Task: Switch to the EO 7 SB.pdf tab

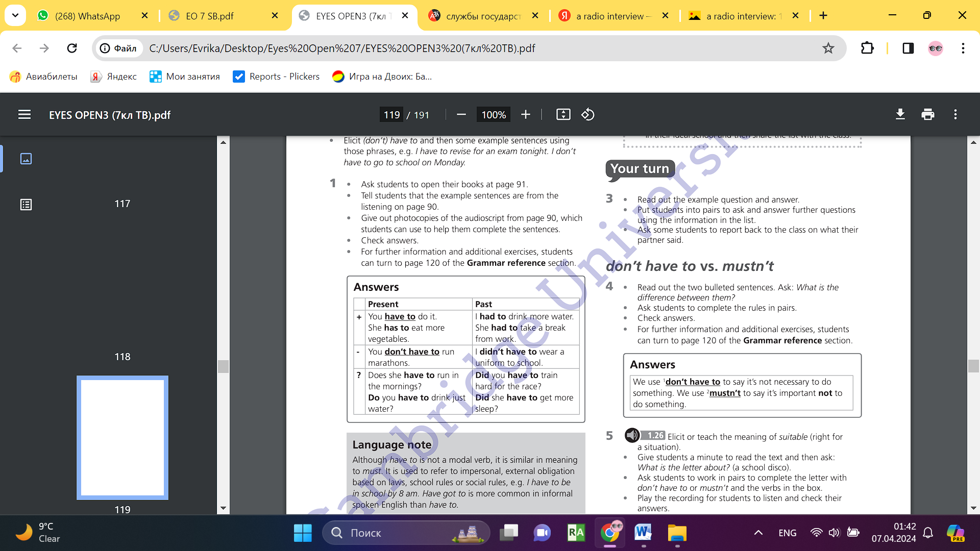Action: tap(210, 16)
